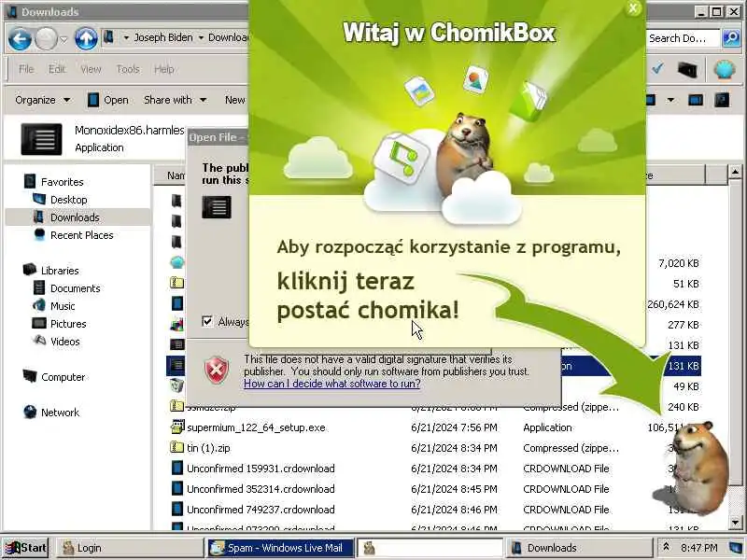The height and width of the screenshot is (560, 747).
Task: Click the Libraries group header
Action: 60,271
